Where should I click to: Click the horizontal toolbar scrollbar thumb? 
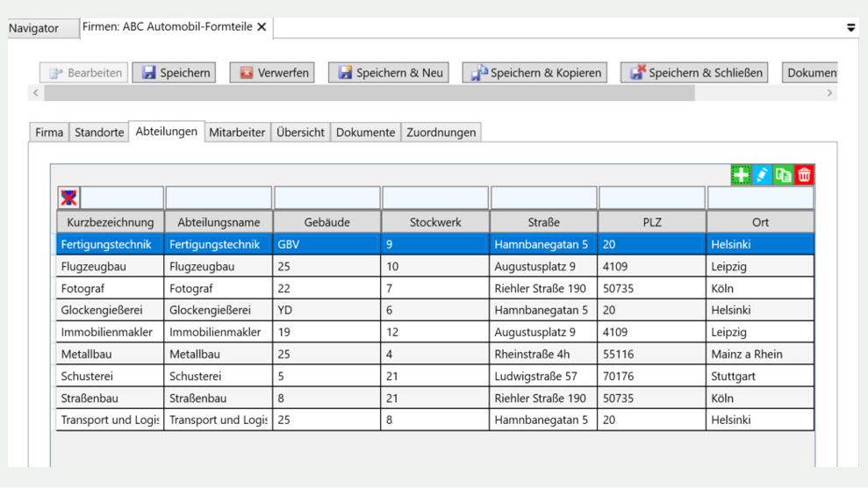369,93
